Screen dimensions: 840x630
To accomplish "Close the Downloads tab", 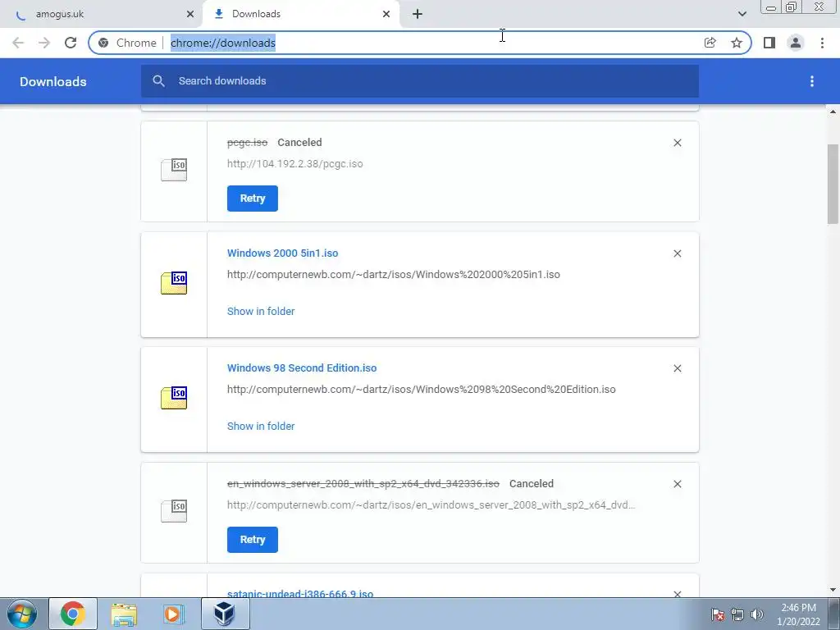I will coord(386,14).
